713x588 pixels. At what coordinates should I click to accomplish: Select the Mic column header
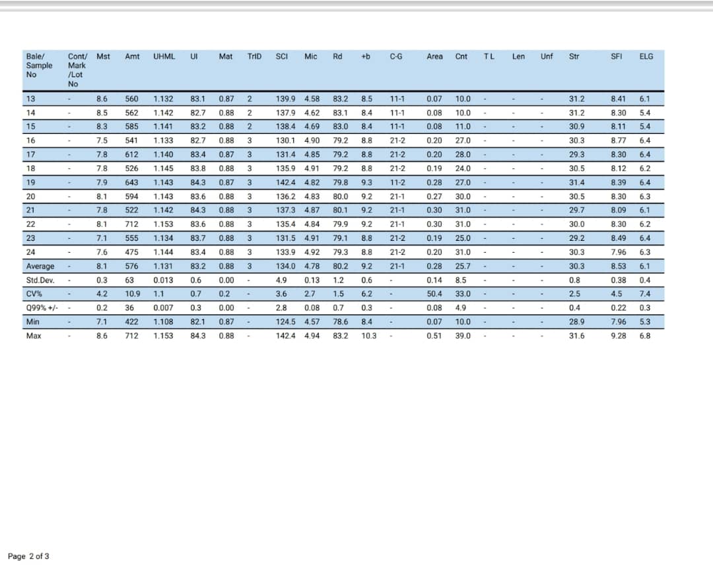310,56
